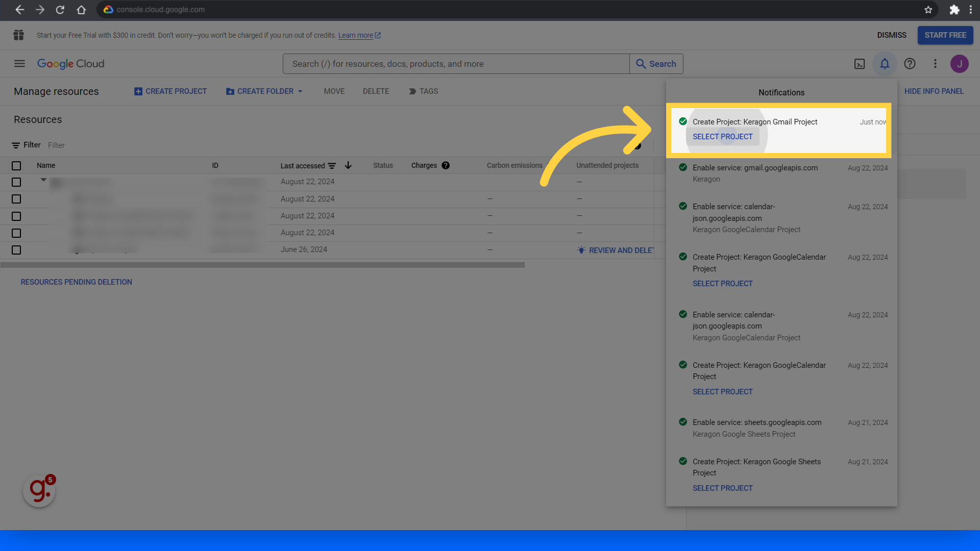
Task: Open the console settings three-dot menu
Action: pyautogui.click(x=935, y=64)
